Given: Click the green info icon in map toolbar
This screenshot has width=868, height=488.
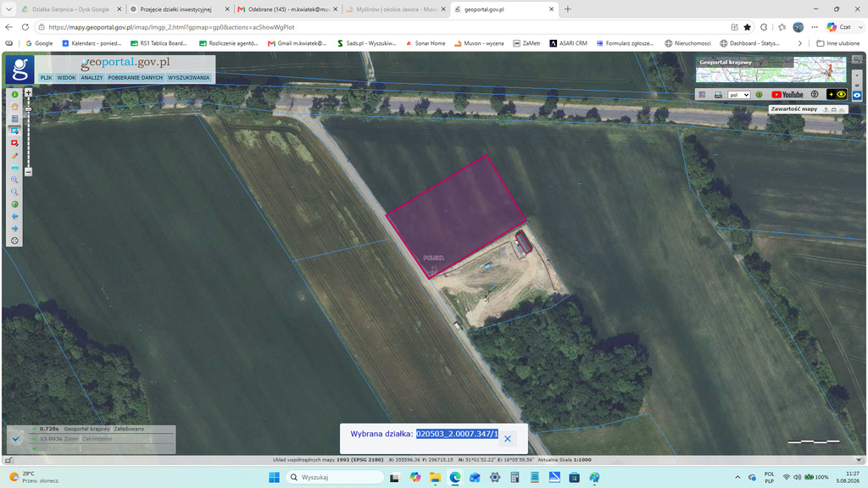Looking at the screenshot, I should pos(15,95).
